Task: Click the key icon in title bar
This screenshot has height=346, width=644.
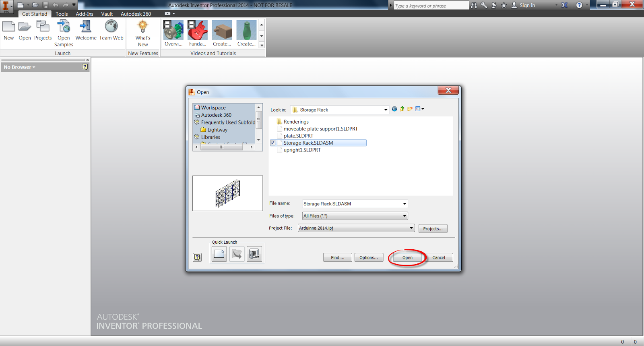Action: point(484,5)
